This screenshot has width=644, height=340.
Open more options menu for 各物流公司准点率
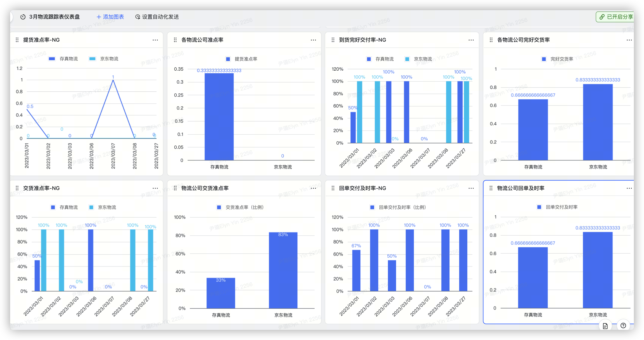coord(313,40)
